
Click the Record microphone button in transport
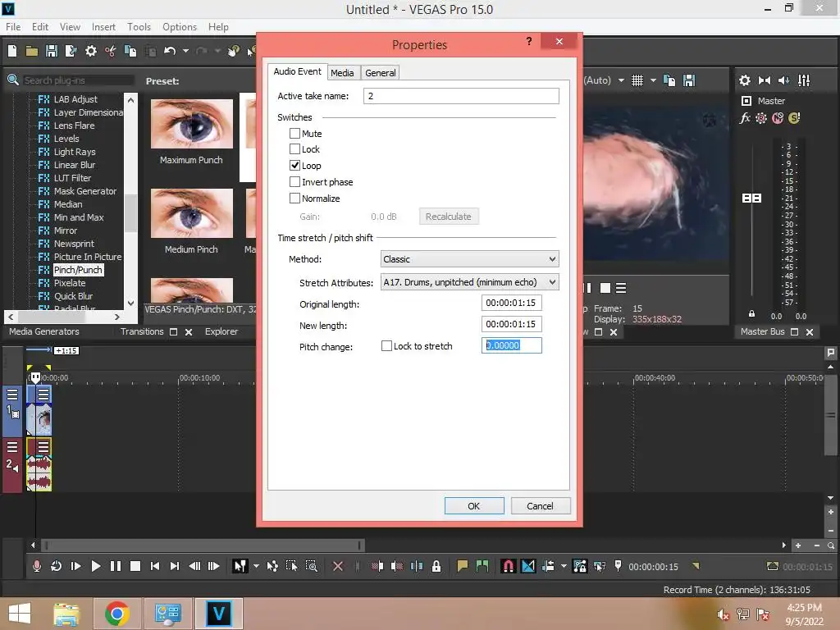coord(36,566)
